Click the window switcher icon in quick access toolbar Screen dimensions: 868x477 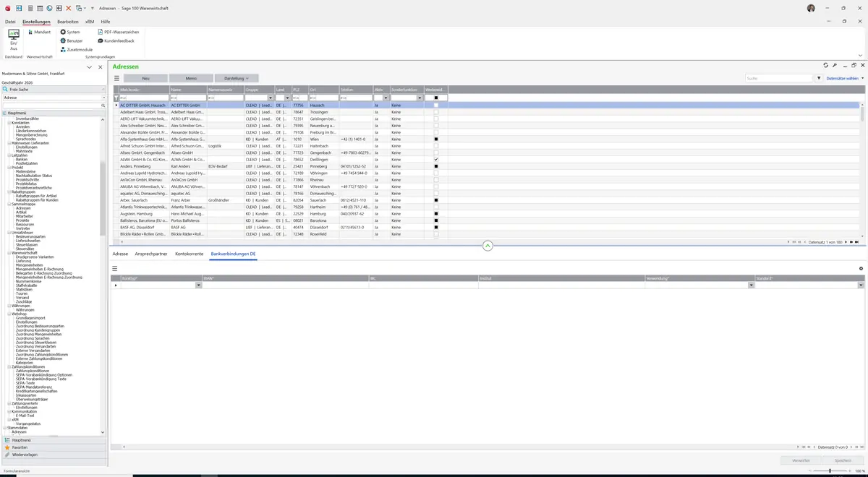coord(79,8)
